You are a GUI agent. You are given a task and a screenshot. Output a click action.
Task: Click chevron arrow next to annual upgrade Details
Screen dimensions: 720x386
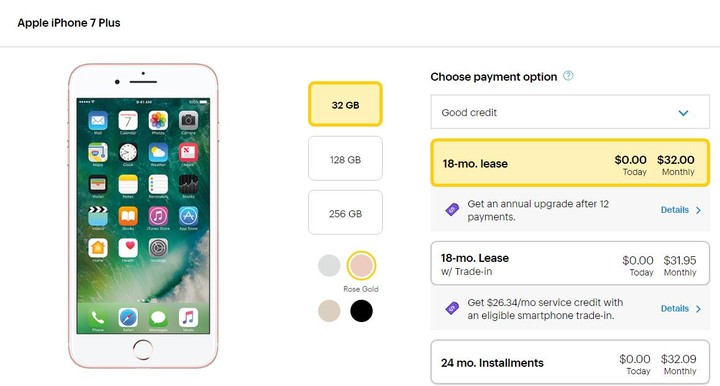point(698,210)
